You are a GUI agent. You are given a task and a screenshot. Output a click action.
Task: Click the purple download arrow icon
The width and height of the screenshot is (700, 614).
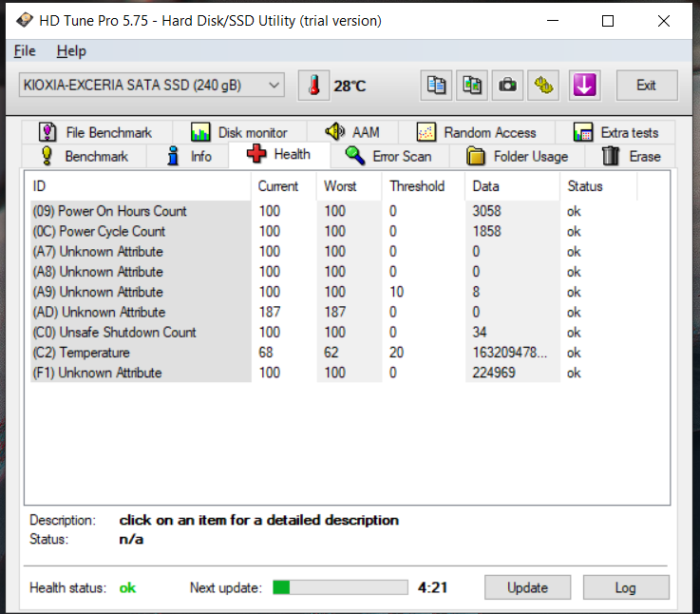(x=584, y=85)
